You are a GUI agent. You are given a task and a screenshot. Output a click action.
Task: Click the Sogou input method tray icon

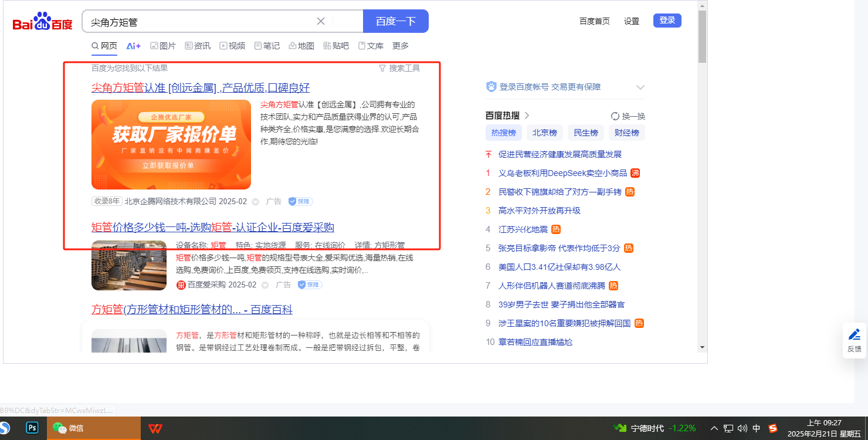[x=773, y=428]
